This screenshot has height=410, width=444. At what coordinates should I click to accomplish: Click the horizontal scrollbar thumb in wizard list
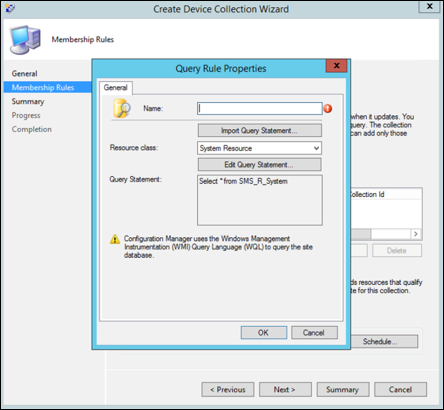361,234
